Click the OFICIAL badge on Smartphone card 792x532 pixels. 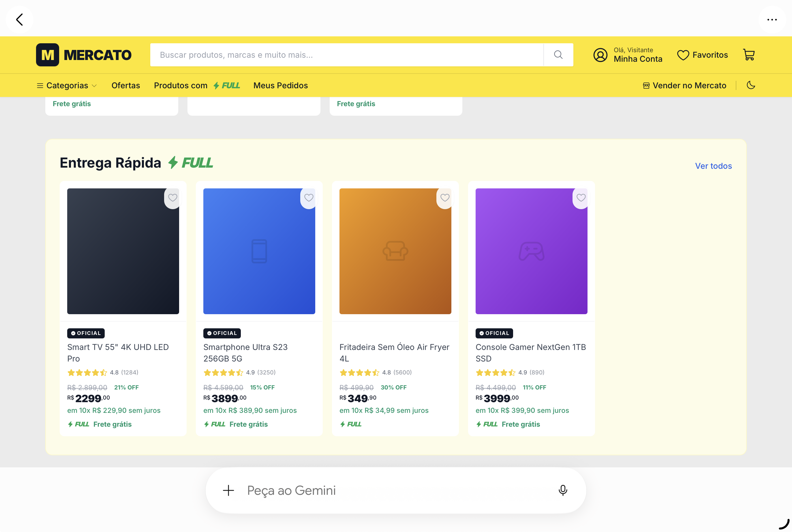click(x=222, y=333)
